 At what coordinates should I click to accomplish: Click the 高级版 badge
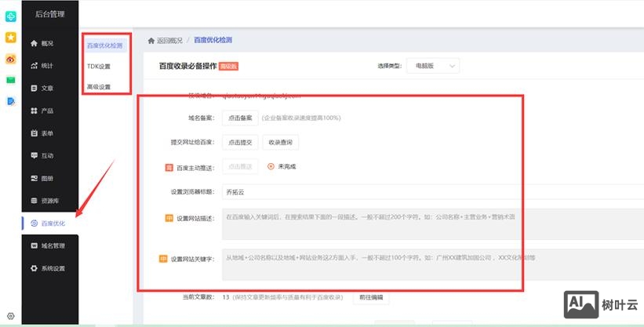(228, 66)
